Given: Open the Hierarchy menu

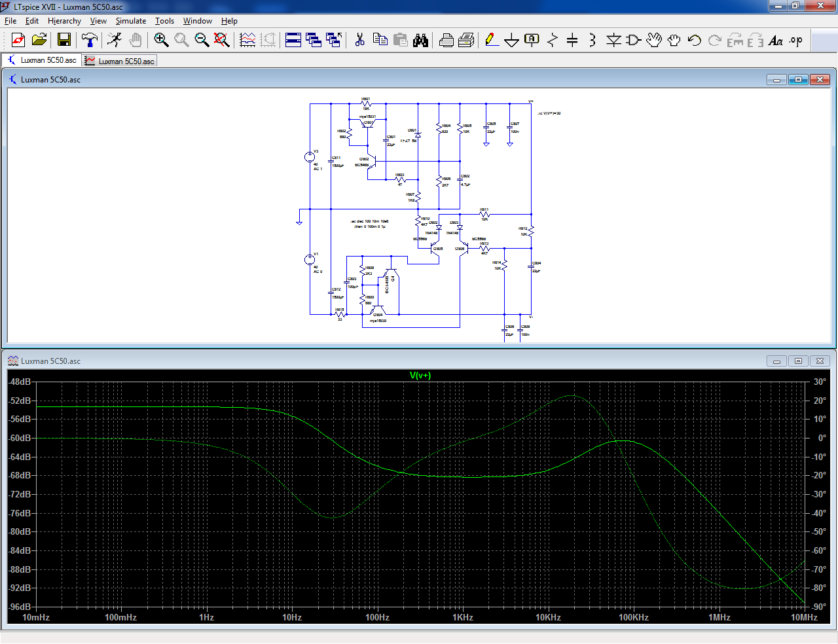Looking at the screenshot, I should coord(64,21).
